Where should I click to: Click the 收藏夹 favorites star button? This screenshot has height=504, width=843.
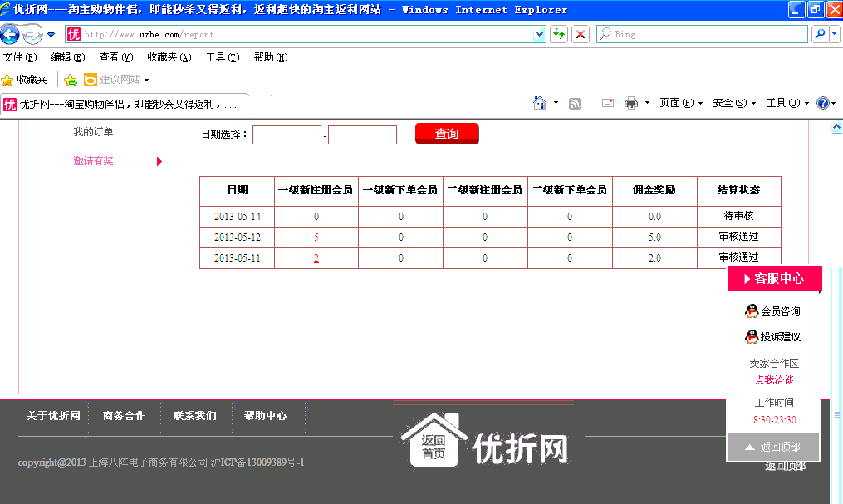click(24, 80)
